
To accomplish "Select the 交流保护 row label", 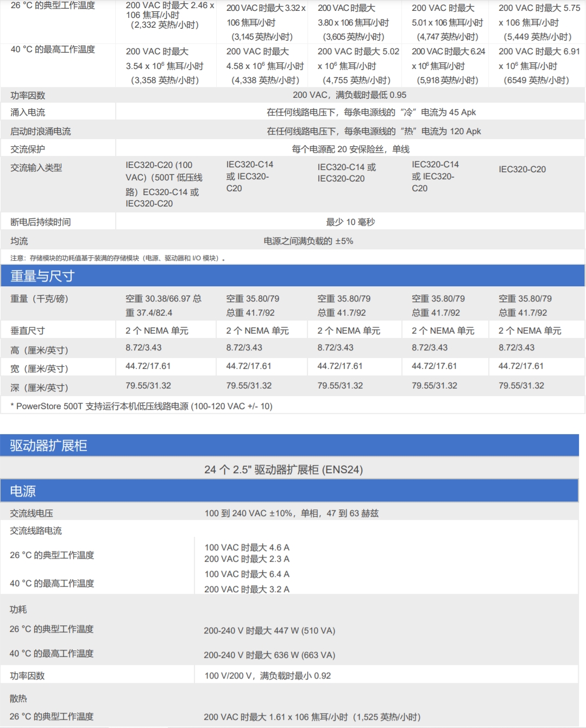I will [28, 149].
